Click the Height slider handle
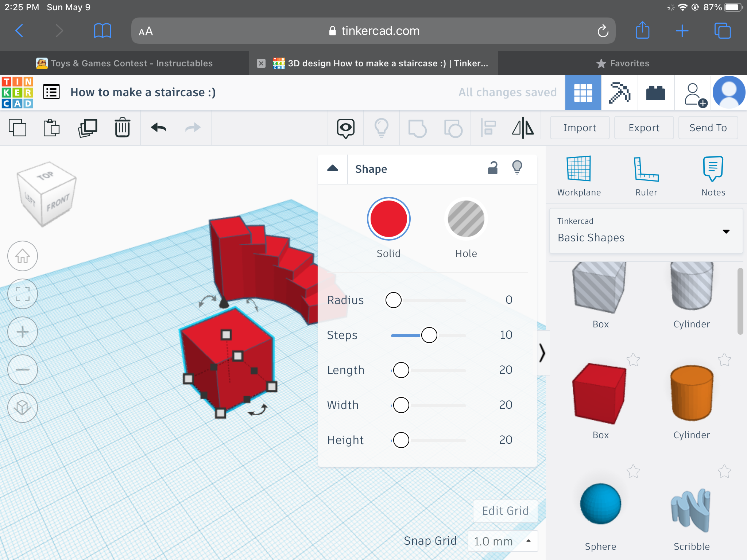 401,440
